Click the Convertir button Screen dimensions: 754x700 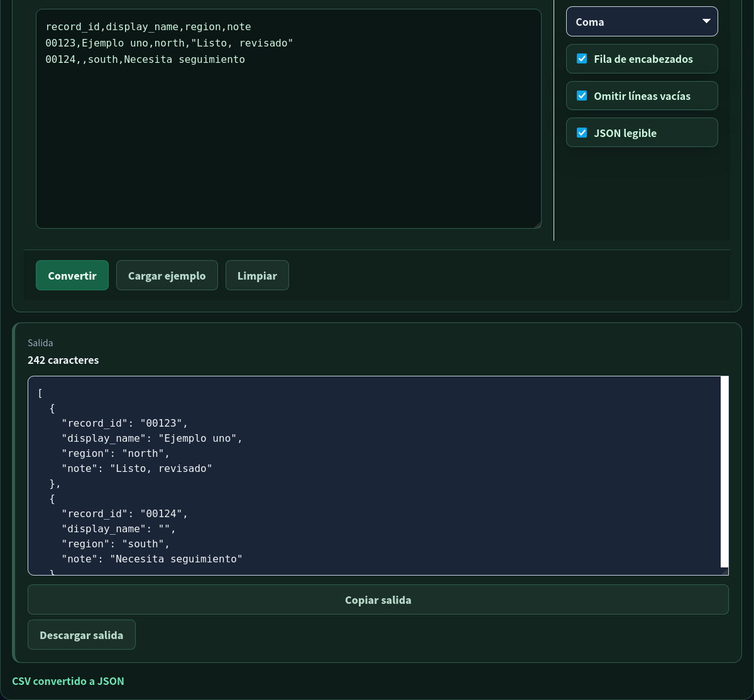tap(72, 275)
